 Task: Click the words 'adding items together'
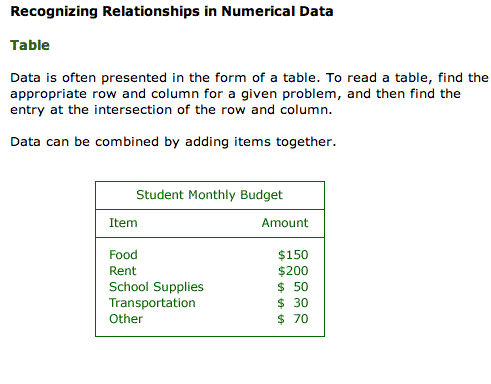tap(260, 142)
